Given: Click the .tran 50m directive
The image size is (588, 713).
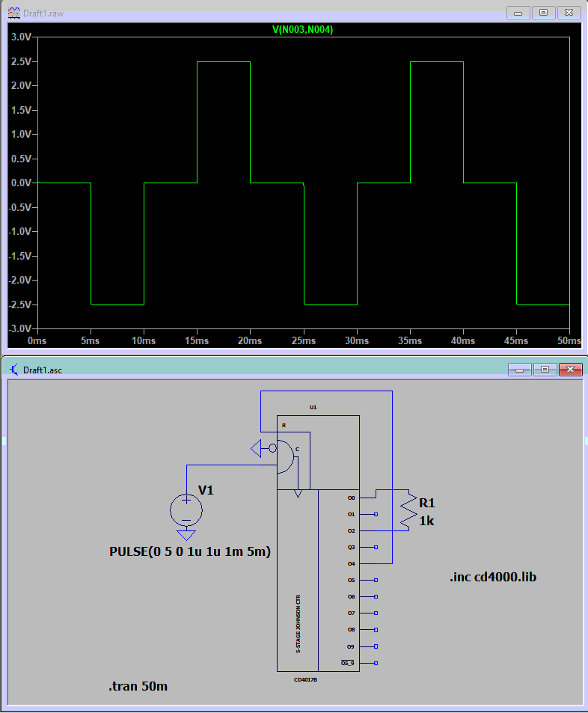Looking at the screenshot, I should (x=138, y=686).
